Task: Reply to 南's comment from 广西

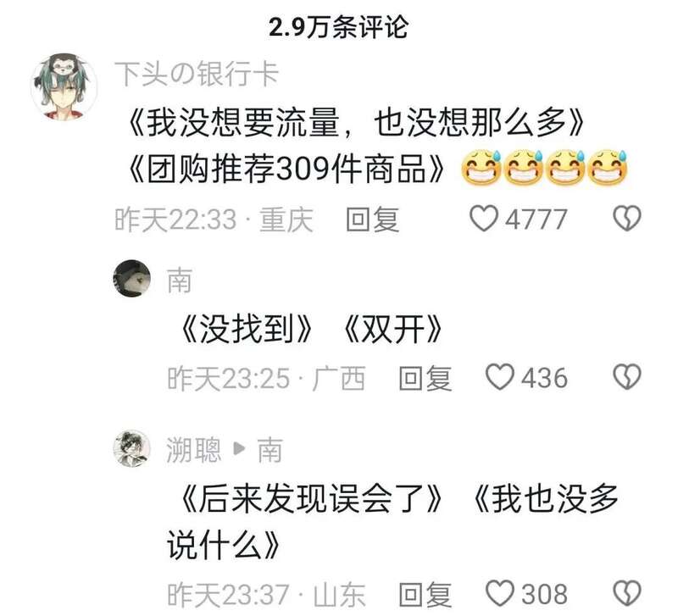Action: (x=425, y=378)
